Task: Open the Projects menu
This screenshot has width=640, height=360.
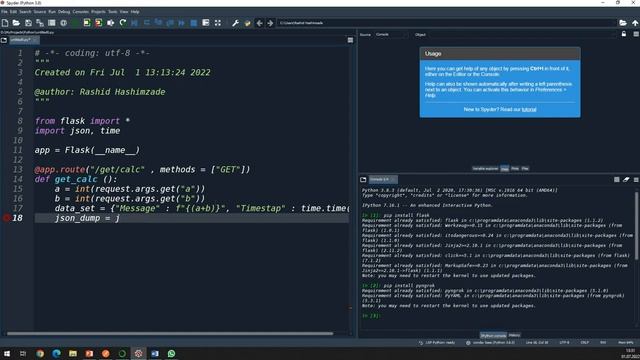Action: click(x=98, y=12)
